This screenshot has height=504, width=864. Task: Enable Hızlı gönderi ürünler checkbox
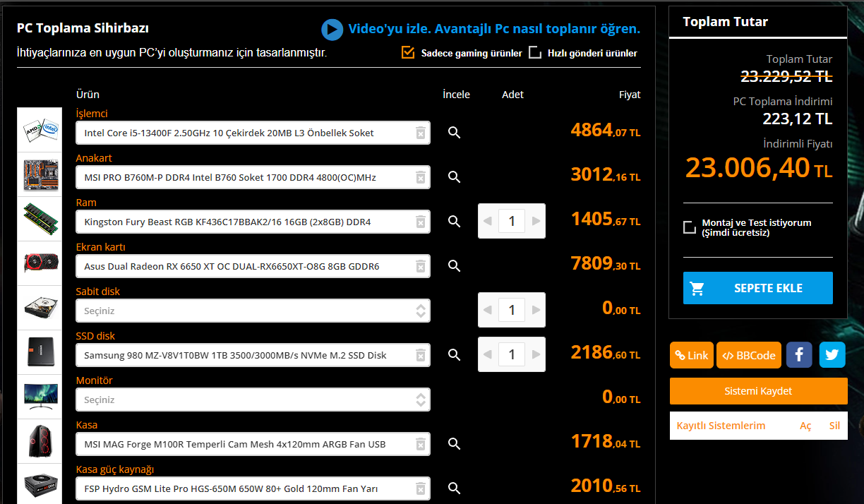pos(535,52)
